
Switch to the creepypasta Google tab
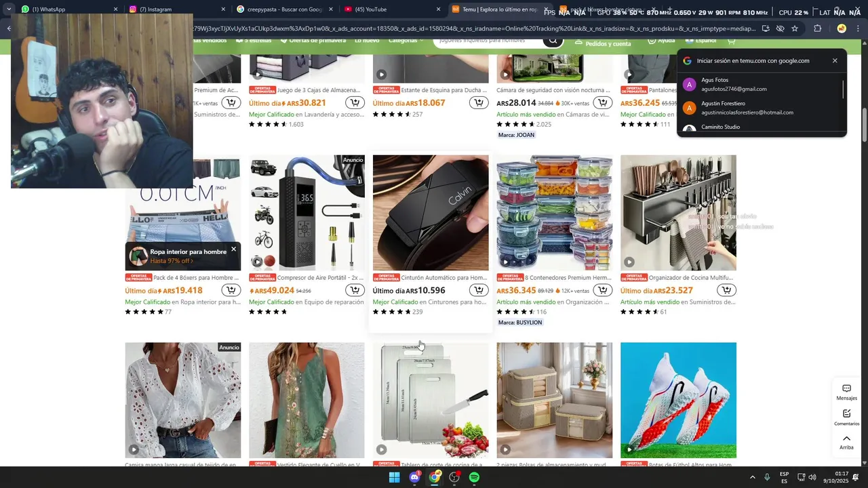point(283,9)
